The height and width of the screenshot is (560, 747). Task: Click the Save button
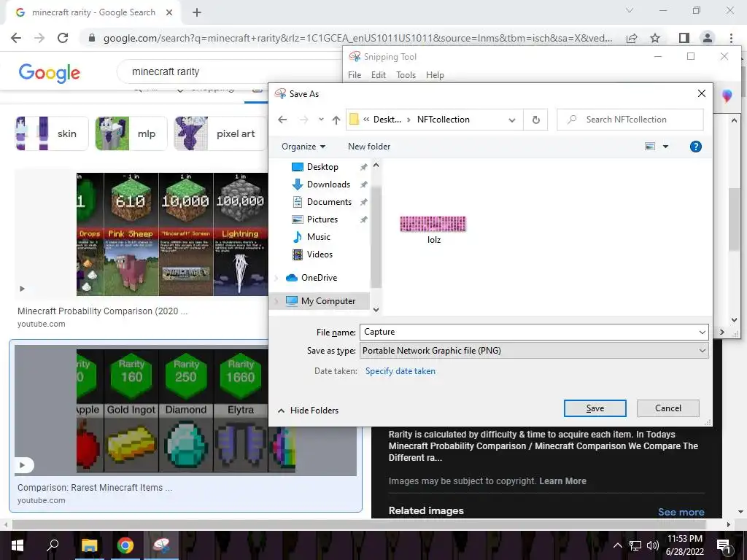pos(595,408)
